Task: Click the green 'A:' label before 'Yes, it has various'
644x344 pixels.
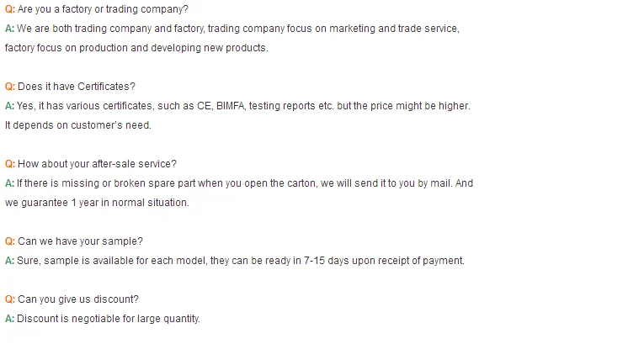Action: [10, 106]
